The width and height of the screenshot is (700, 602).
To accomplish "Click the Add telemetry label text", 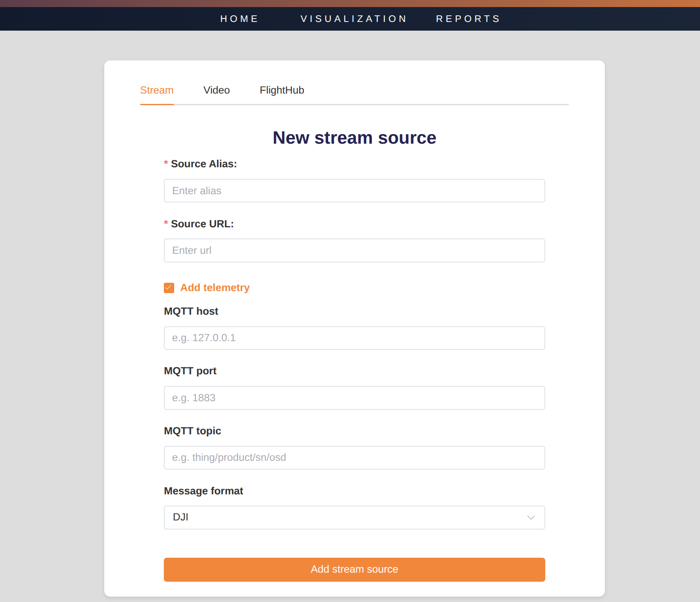I will [215, 288].
